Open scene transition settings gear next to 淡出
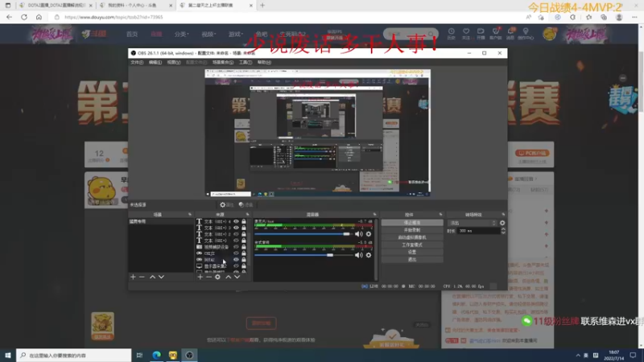Viewport: 644px width, 362px height. (x=502, y=223)
